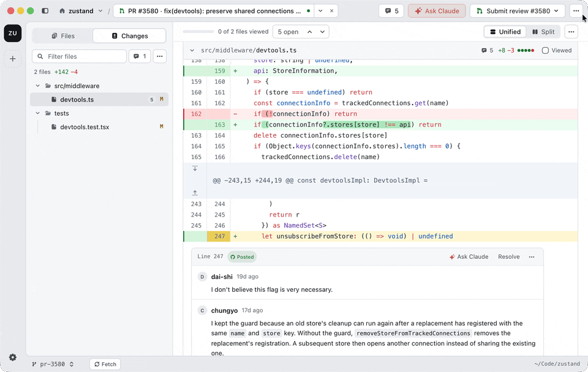
Task: Click Ask Claude in the comment thread
Action: (x=469, y=256)
